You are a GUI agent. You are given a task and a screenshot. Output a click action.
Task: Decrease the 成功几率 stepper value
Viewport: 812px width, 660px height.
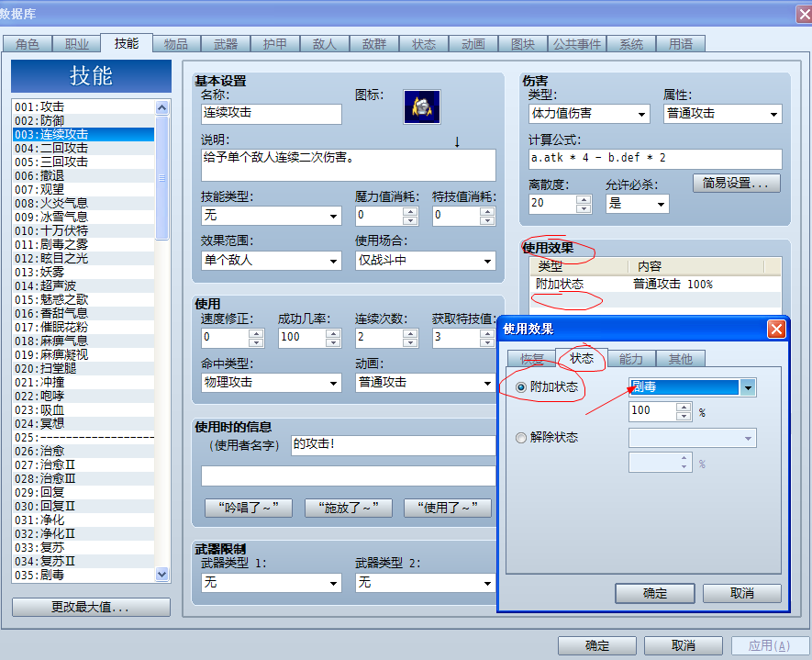point(333,343)
